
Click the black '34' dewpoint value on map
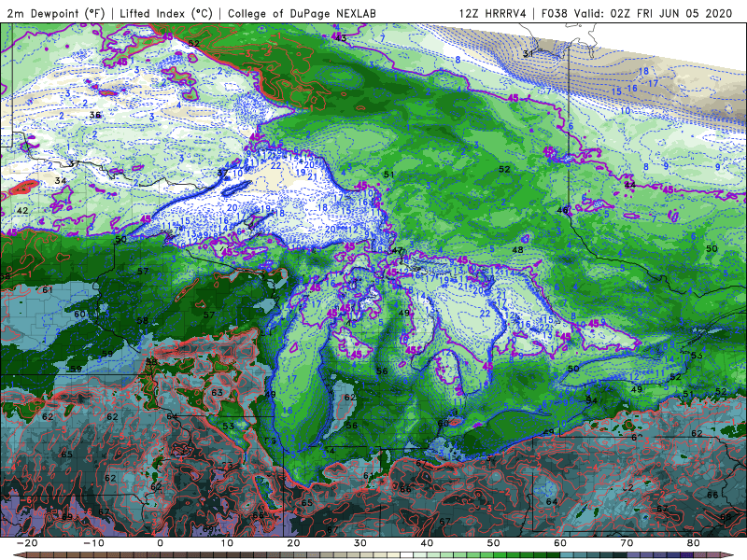[61, 181]
